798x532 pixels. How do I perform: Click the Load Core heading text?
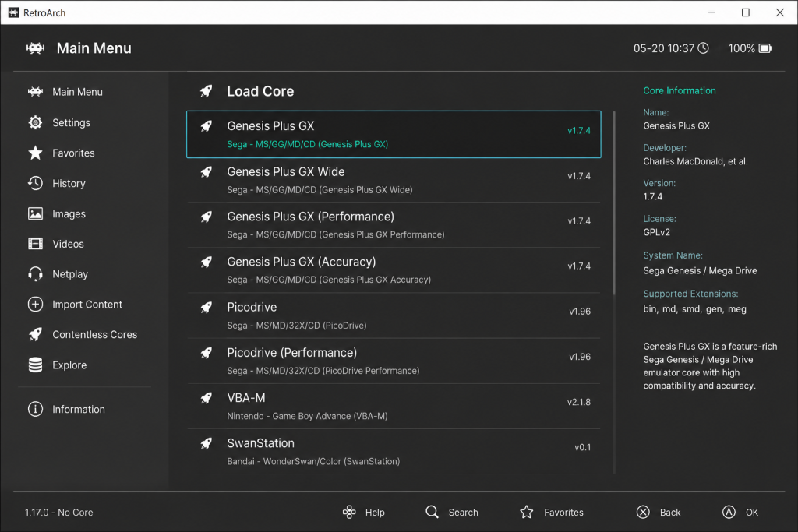pos(260,91)
